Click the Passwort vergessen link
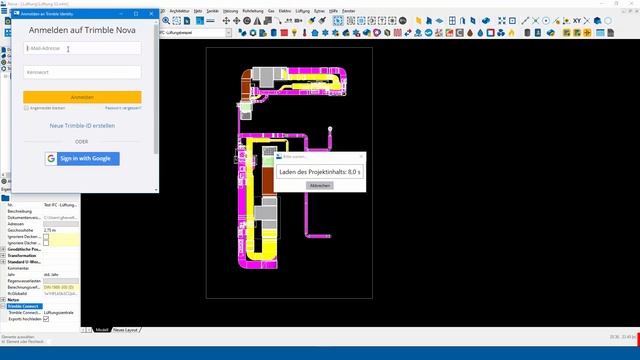 pyautogui.click(x=123, y=108)
